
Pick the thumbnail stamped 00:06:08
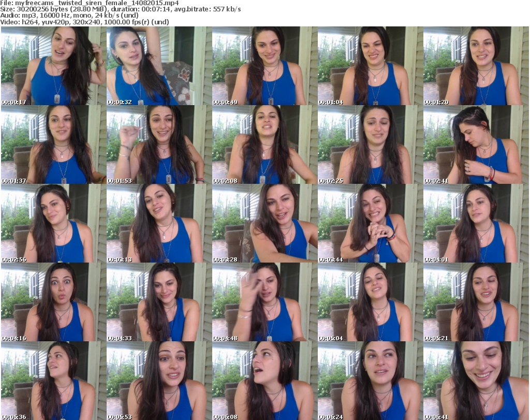tap(264, 381)
